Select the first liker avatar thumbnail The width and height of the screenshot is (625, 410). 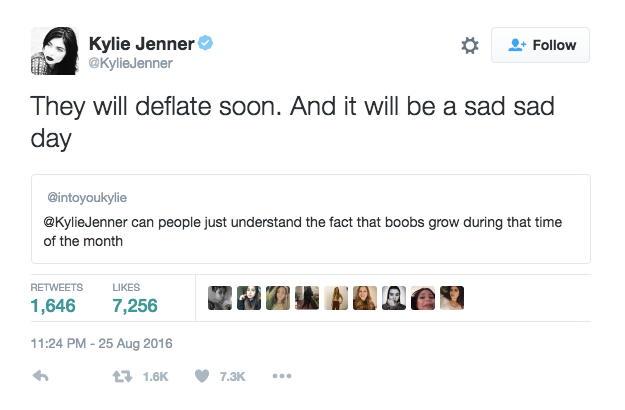[220, 298]
